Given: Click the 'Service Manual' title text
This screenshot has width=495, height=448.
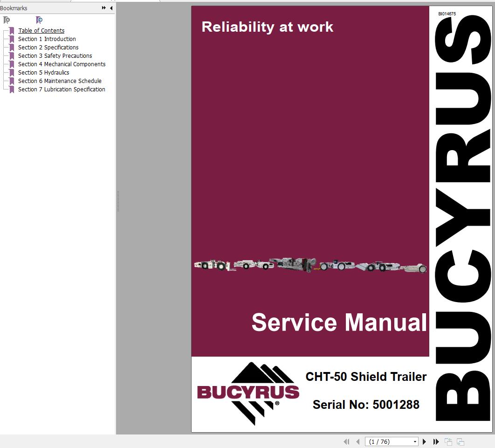Looking at the screenshot, I should coord(339,322).
